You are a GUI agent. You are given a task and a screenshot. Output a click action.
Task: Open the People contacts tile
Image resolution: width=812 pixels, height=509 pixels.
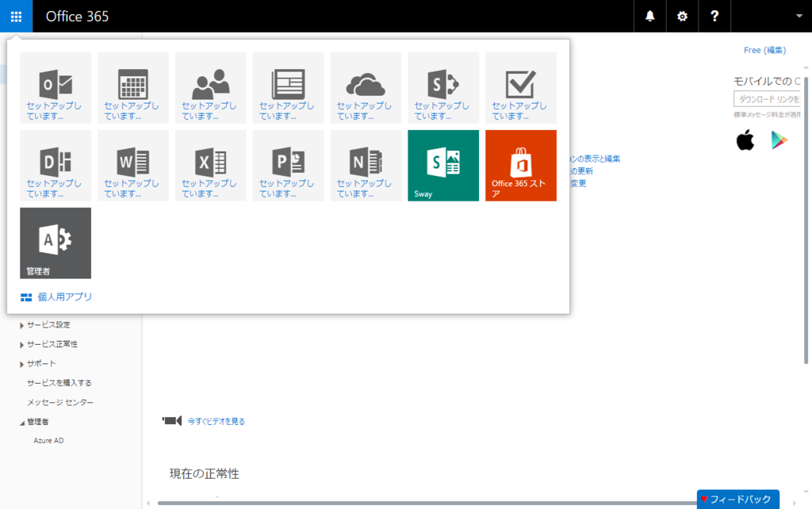pos(211,87)
